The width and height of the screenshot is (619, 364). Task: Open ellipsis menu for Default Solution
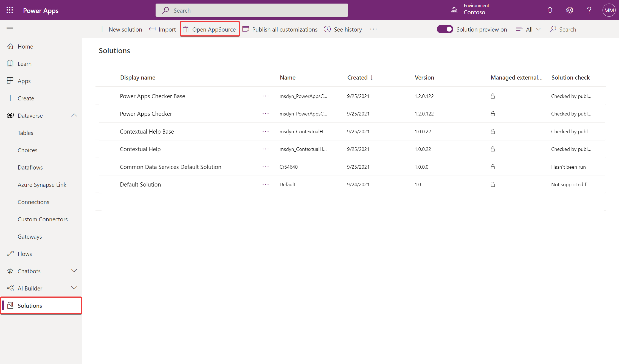265,184
